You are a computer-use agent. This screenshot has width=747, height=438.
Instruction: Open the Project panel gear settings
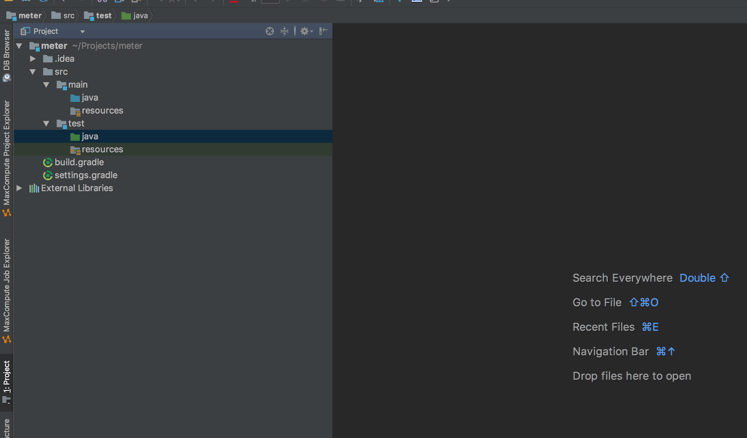click(305, 31)
